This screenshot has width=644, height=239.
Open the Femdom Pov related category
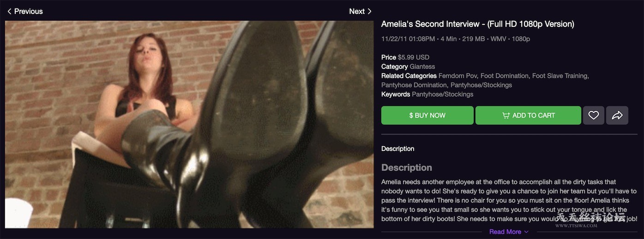457,76
